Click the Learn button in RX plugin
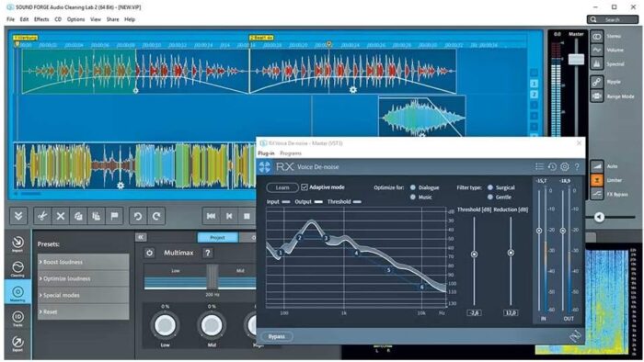644x362 pixels. 282,187
